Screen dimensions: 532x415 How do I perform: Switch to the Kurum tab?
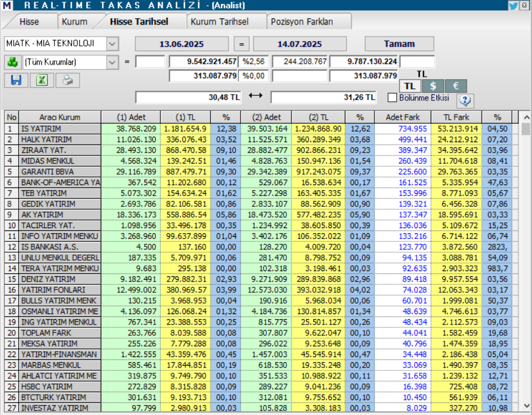(x=74, y=22)
